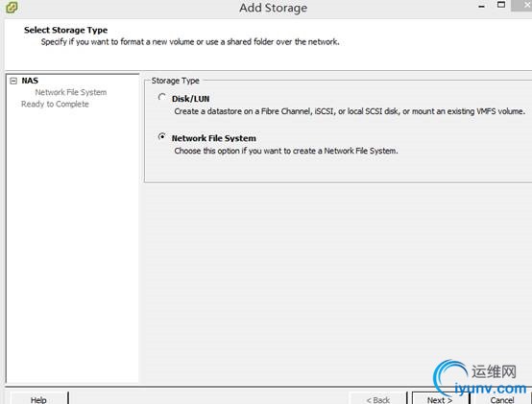Select the Ready to Complete step
The height and width of the screenshot is (404, 532).
tap(55, 104)
